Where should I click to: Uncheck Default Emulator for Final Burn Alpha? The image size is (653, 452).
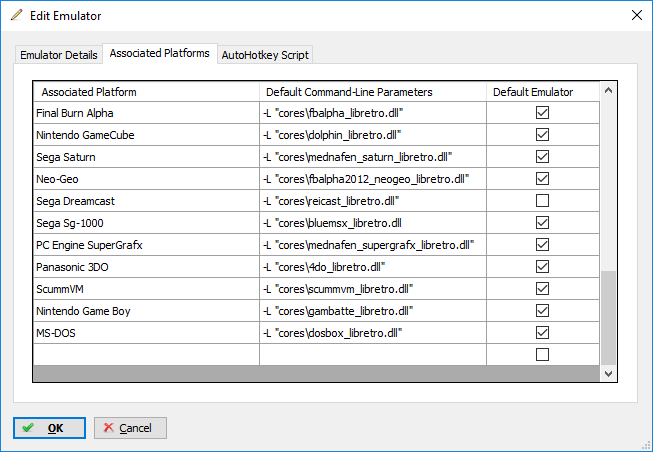542,112
